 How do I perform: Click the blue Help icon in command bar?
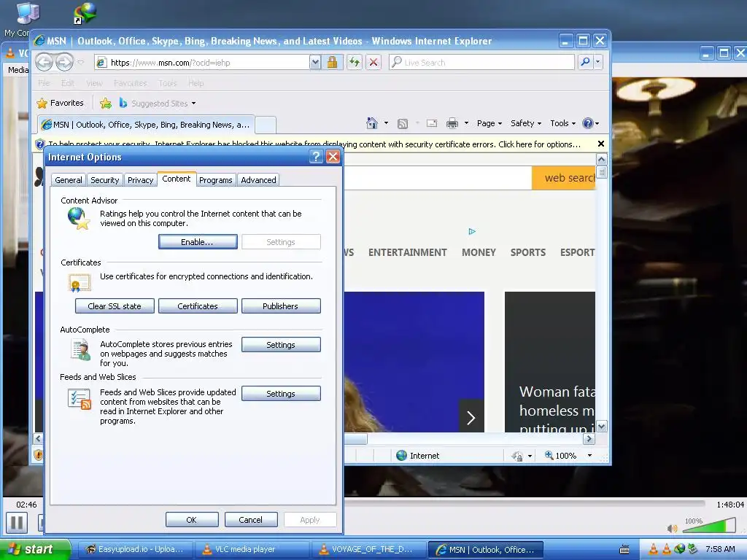click(x=588, y=123)
